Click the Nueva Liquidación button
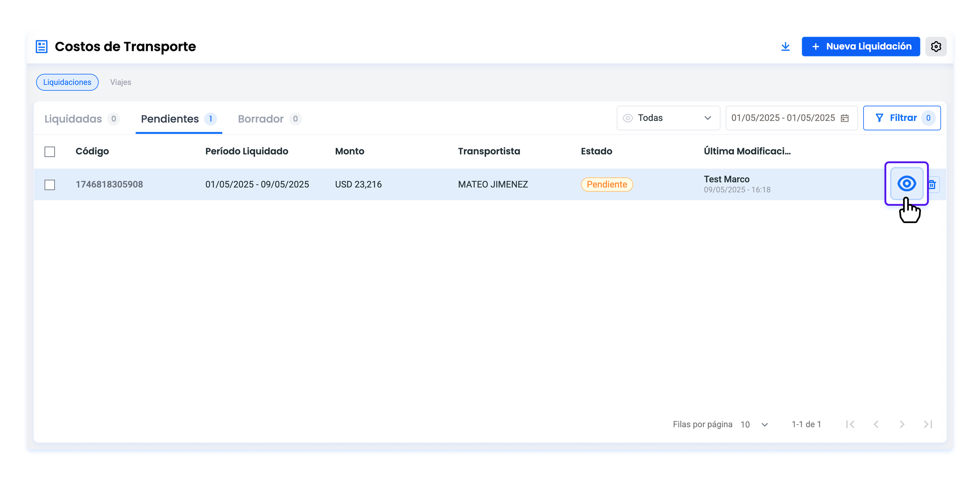 click(x=860, y=46)
